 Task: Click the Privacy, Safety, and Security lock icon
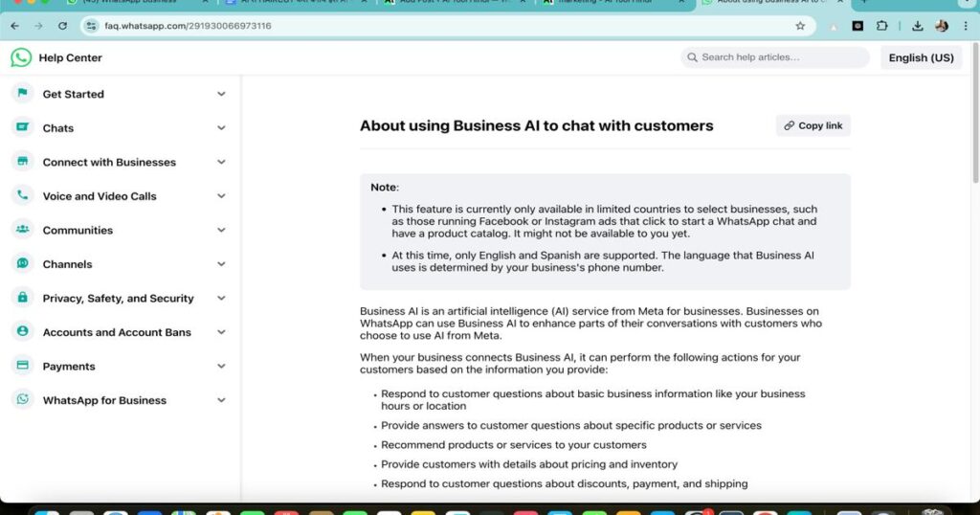click(x=23, y=298)
